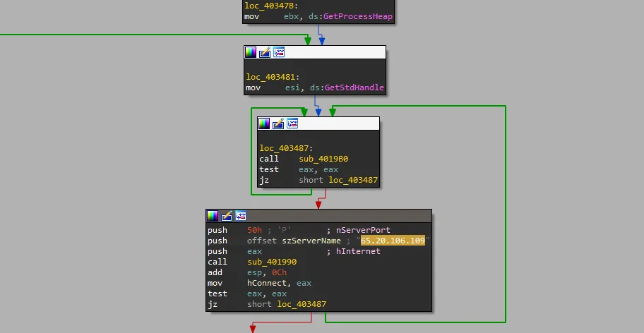The height and width of the screenshot is (333, 644).
Task: Click the color icon on the nServerPort block
Action: click(213, 216)
